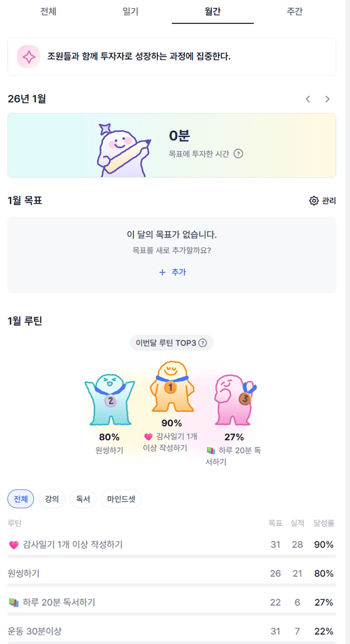This screenshot has width=350, height=644.
Task: Click the 관리 gear icon
Action: click(314, 201)
